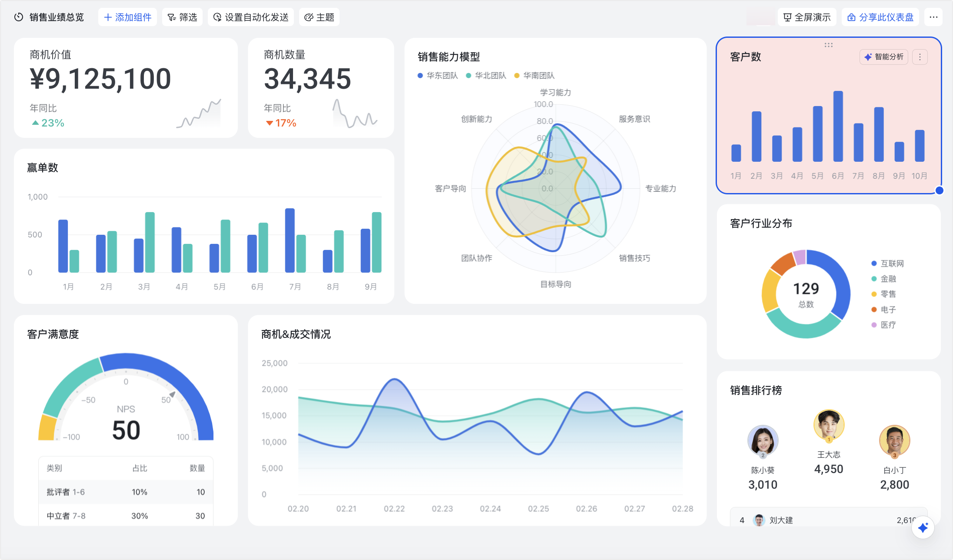Click the blue resize handle of 客户数 card
Screen dimensions: 953x560
click(940, 190)
